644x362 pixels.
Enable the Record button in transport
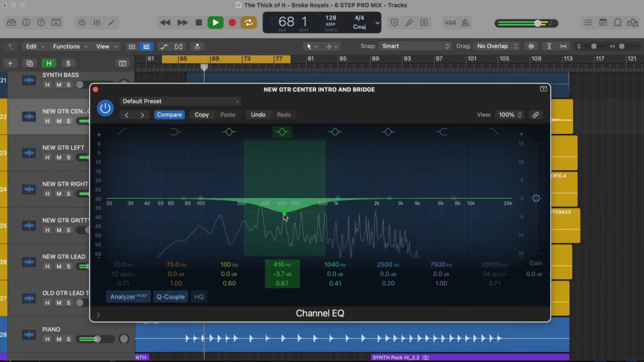pos(232,22)
